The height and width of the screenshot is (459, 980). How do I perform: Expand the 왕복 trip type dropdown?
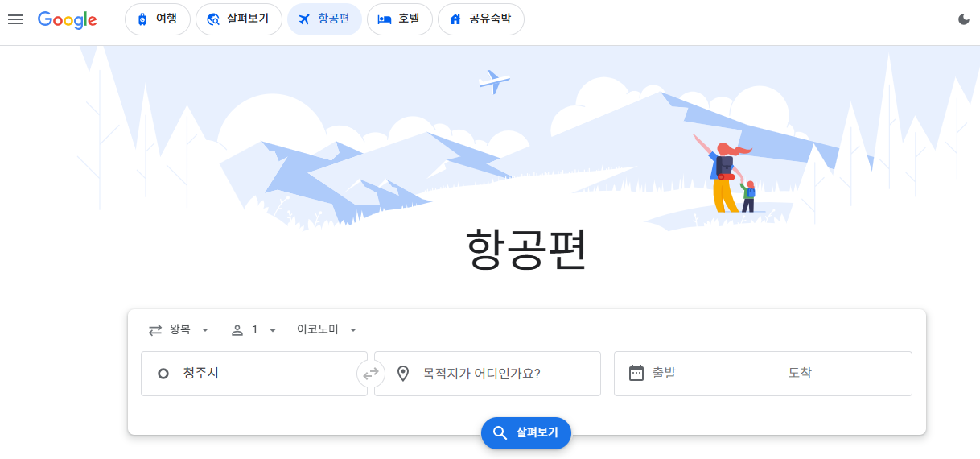tap(179, 330)
